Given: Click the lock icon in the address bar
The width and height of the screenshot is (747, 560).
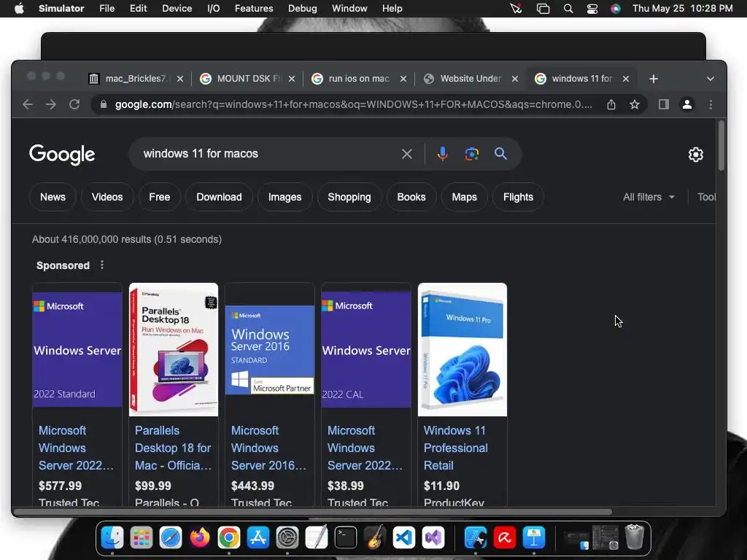Looking at the screenshot, I should click(x=104, y=104).
